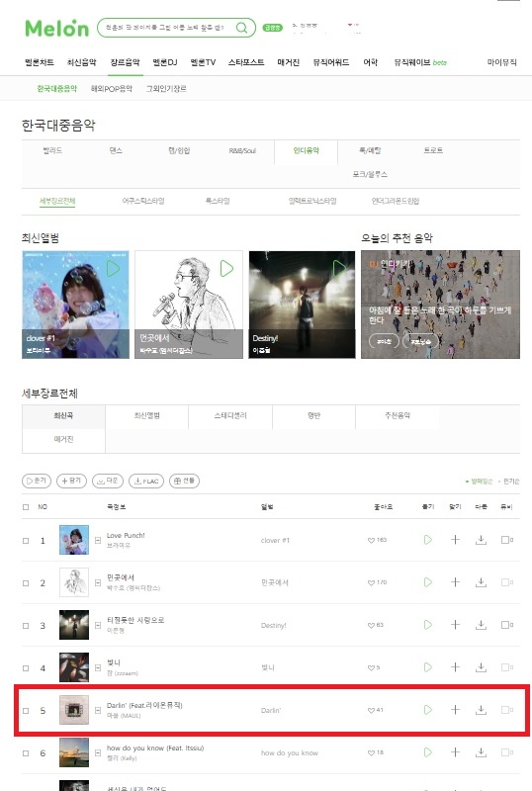
Task: Click the FLAC download button
Action: point(146,481)
